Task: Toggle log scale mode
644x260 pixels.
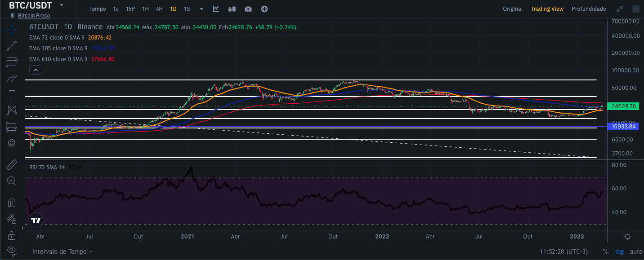Action: (620, 252)
